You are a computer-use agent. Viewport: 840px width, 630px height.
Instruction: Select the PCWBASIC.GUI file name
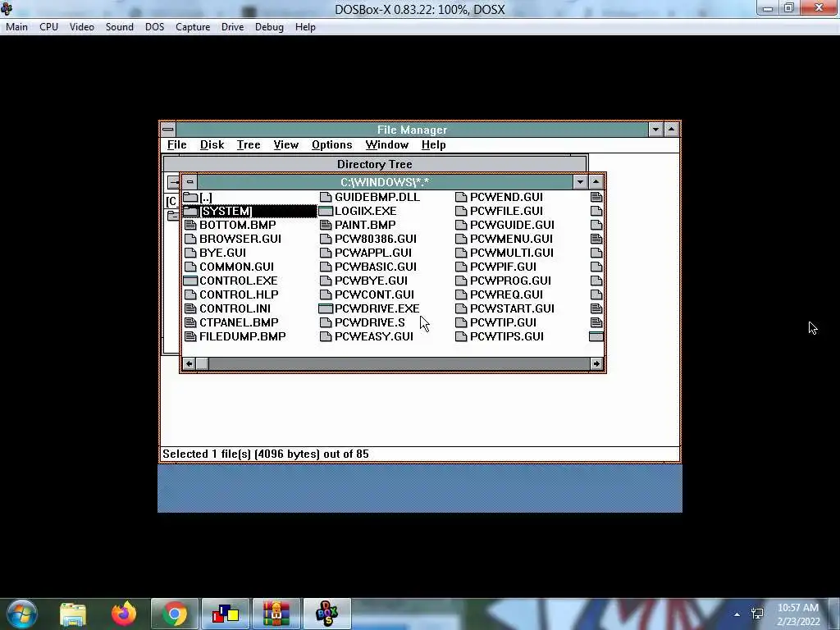click(x=376, y=267)
